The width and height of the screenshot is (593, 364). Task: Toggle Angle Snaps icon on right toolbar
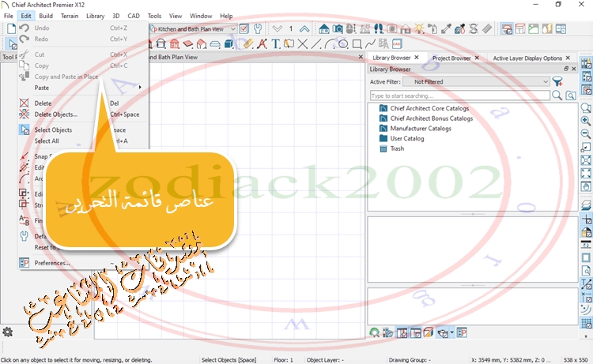coord(586,310)
